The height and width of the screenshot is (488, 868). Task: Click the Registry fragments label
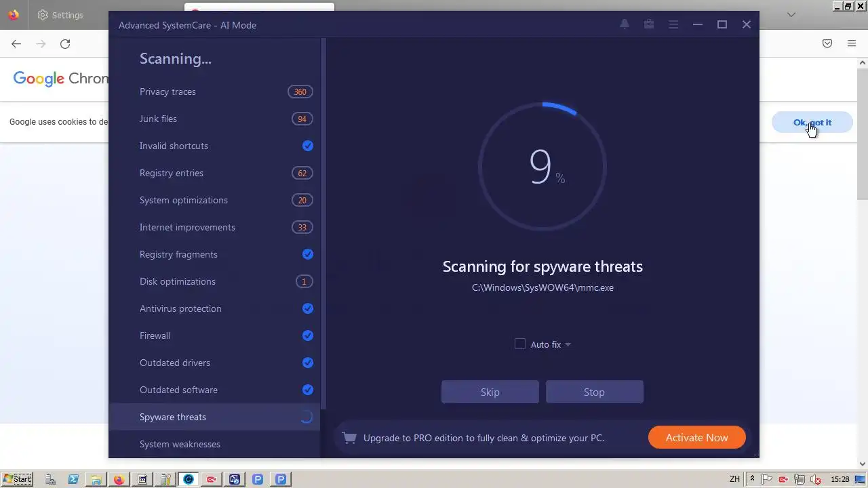tap(178, 254)
